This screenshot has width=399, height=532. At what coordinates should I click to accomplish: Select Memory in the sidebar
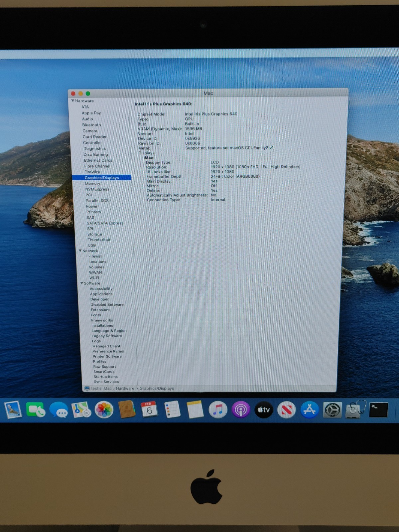coord(92,184)
